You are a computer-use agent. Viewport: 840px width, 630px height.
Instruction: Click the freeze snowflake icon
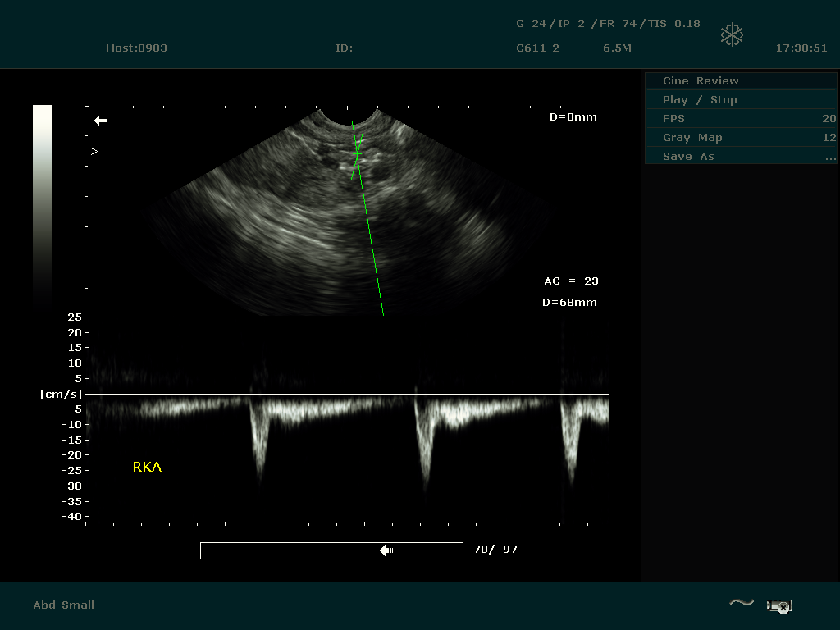(732, 34)
